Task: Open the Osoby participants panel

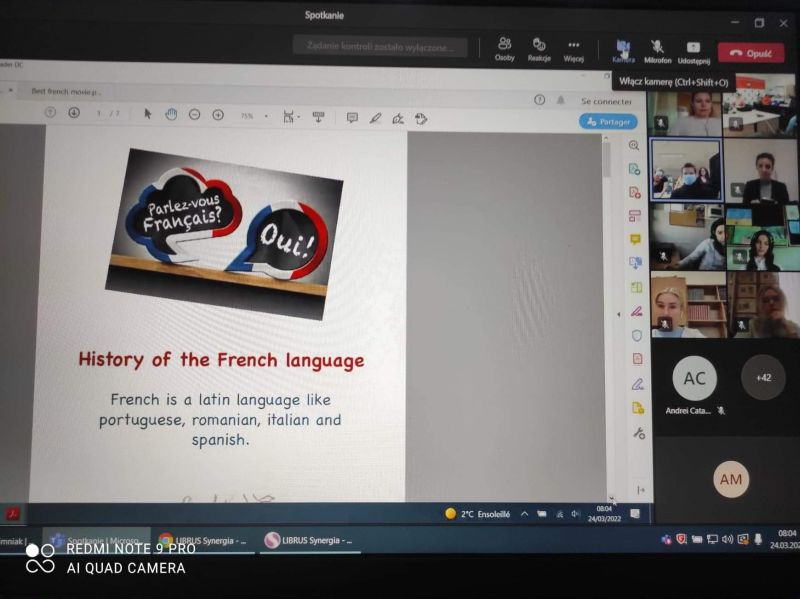Action: pyautogui.click(x=505, y=48)
